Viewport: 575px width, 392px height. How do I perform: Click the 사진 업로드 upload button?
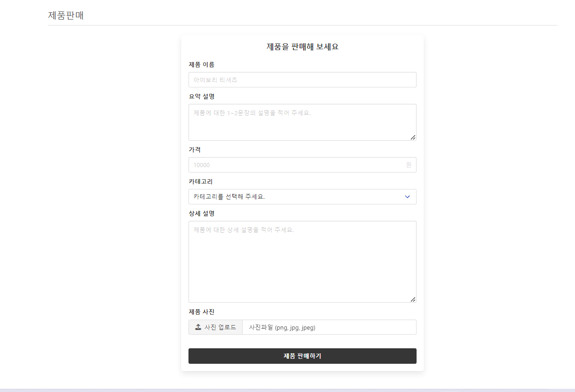[x=215, y=327]
